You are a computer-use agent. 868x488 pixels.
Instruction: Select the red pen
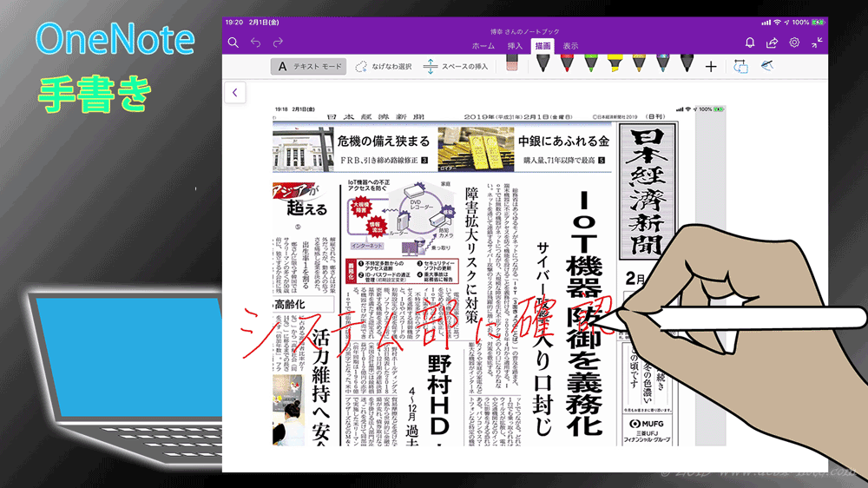click(566, 63)
